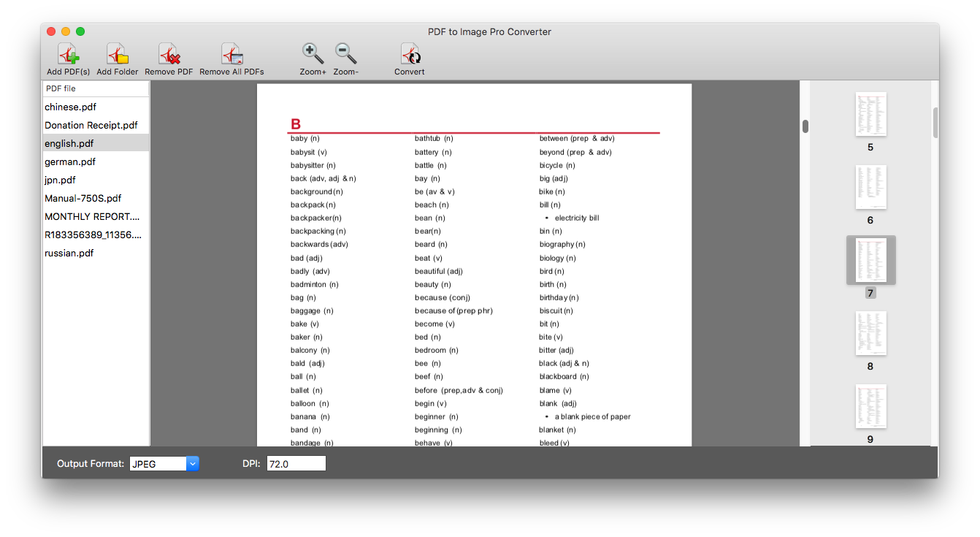Select russian.pdf in the file list

(69, 254)
